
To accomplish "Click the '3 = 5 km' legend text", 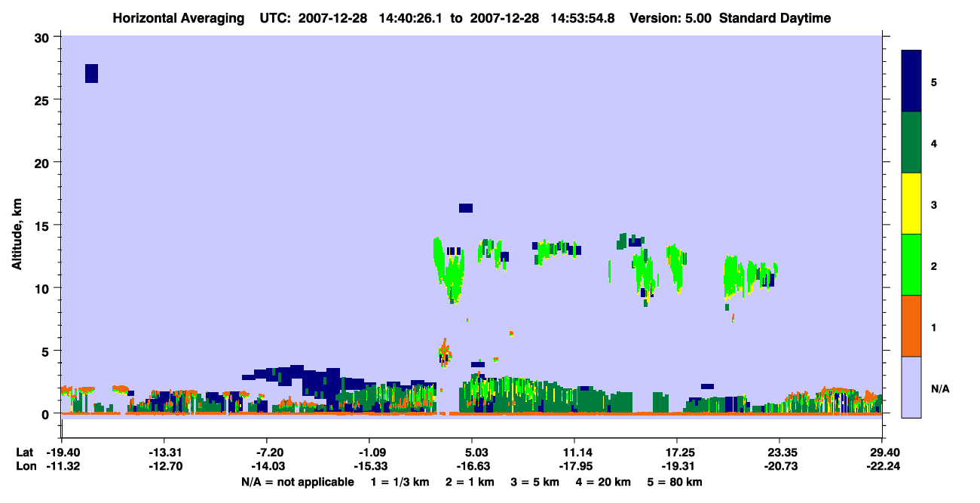I will (x=535, y=482).
